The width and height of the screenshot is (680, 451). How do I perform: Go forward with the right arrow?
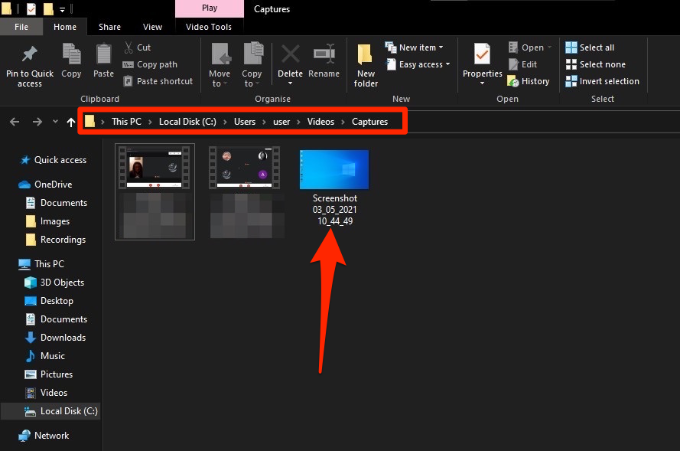click(37, 122)
